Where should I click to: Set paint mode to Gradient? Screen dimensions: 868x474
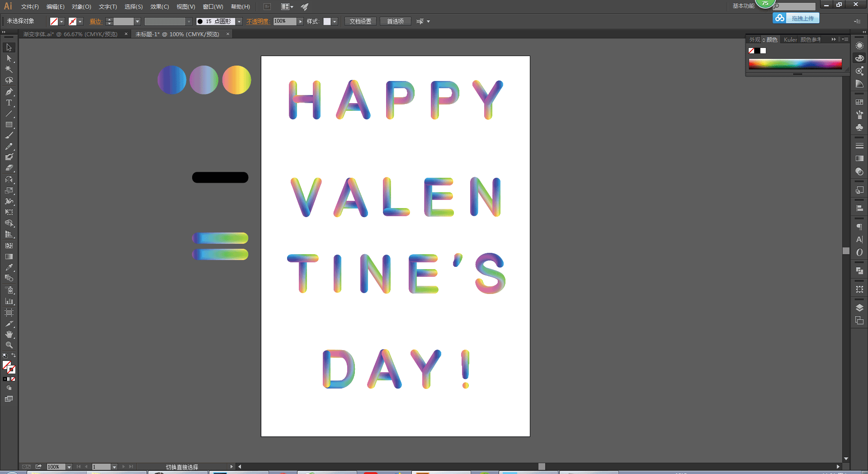[x=9, y=379]
